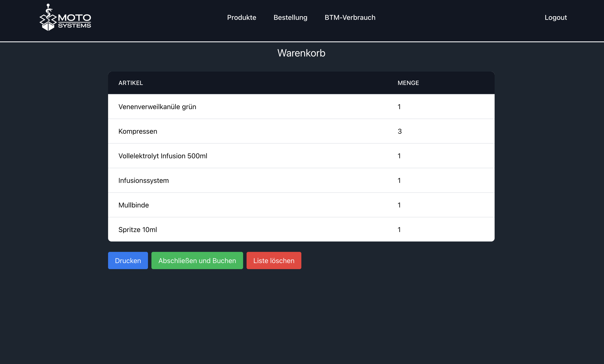This screenshot has width=604, height=364.
Task: Click the Moto Systems logo
Action: point(65,18)
